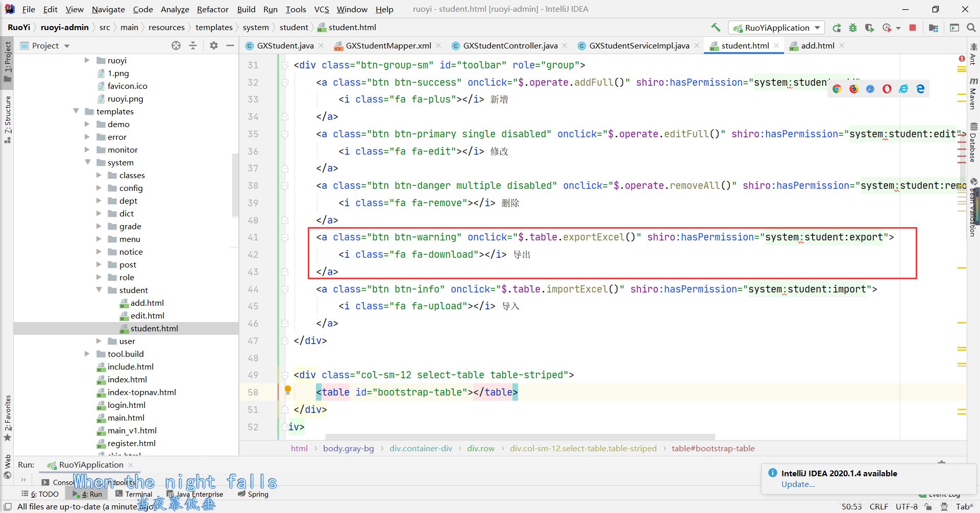Click table#bootstrap-table breadcrumb
Screen dimensions: 980x513
pyautogui.click(x=713, y=448)
